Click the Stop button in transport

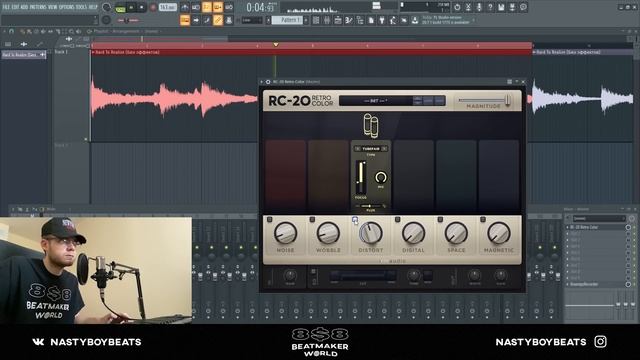142,7
